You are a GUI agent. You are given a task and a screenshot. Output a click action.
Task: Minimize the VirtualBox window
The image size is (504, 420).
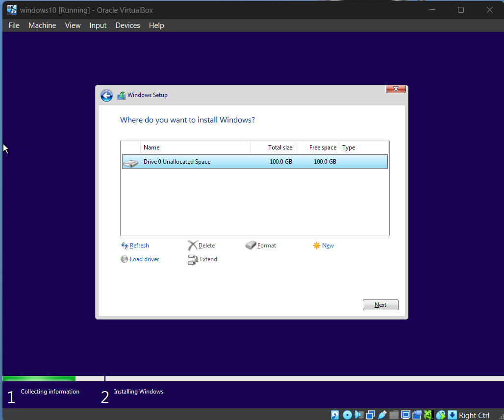[x=432, y=10]
